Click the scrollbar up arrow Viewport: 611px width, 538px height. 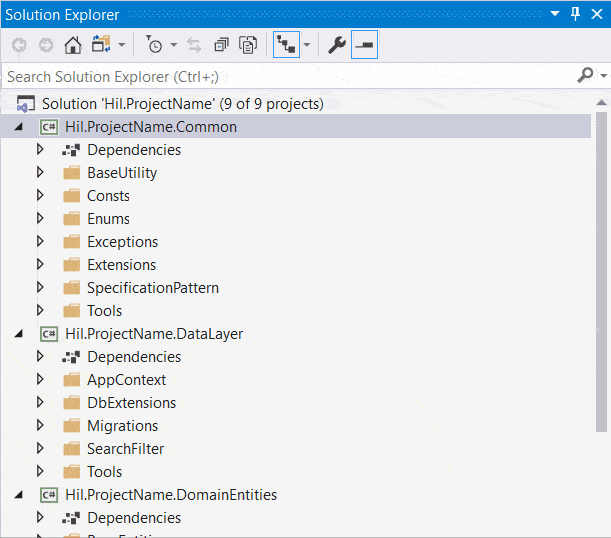(x=601, y=103)
